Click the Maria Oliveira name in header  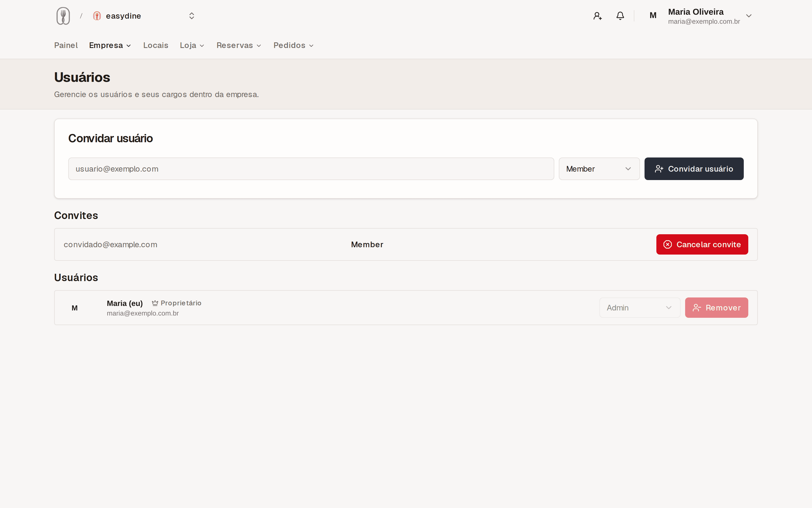(696, 12)
